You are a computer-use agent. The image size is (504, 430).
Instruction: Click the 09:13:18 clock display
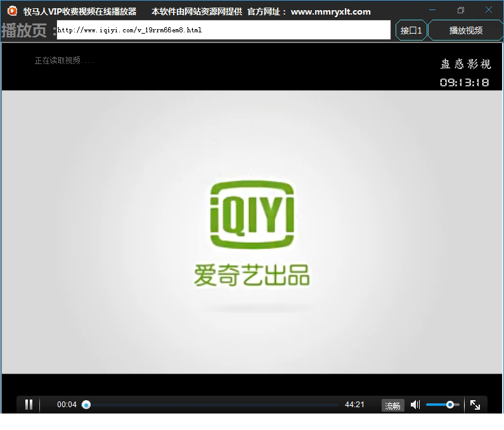(465, 82)
